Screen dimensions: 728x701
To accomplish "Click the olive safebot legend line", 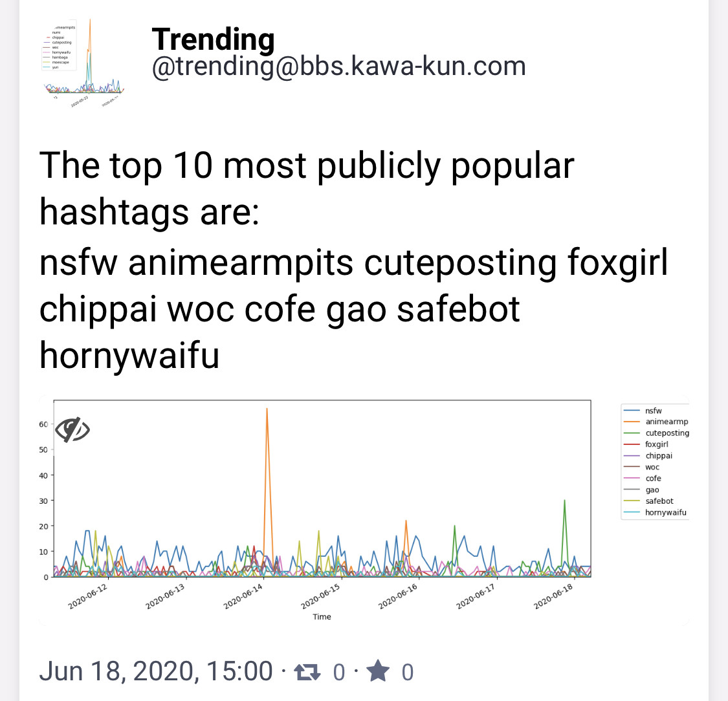I will point(632,501).
